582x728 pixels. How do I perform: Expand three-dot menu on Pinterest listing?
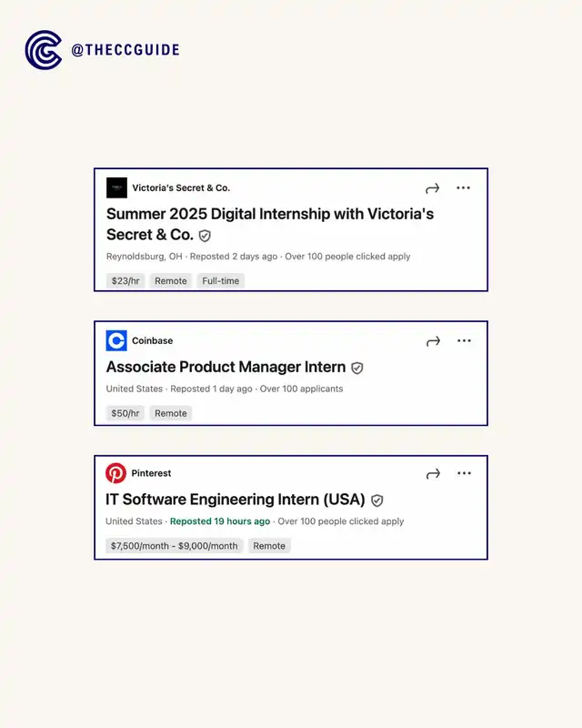[465, 474]
